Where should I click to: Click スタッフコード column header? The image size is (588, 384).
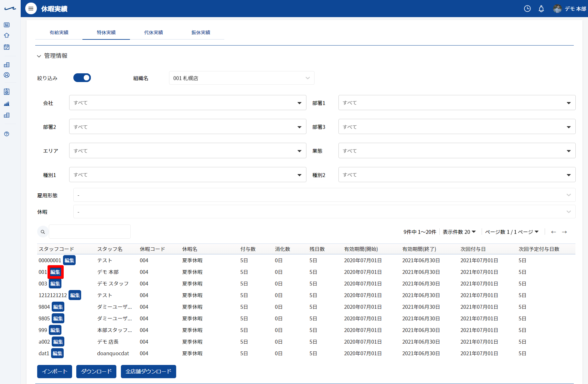57,249
